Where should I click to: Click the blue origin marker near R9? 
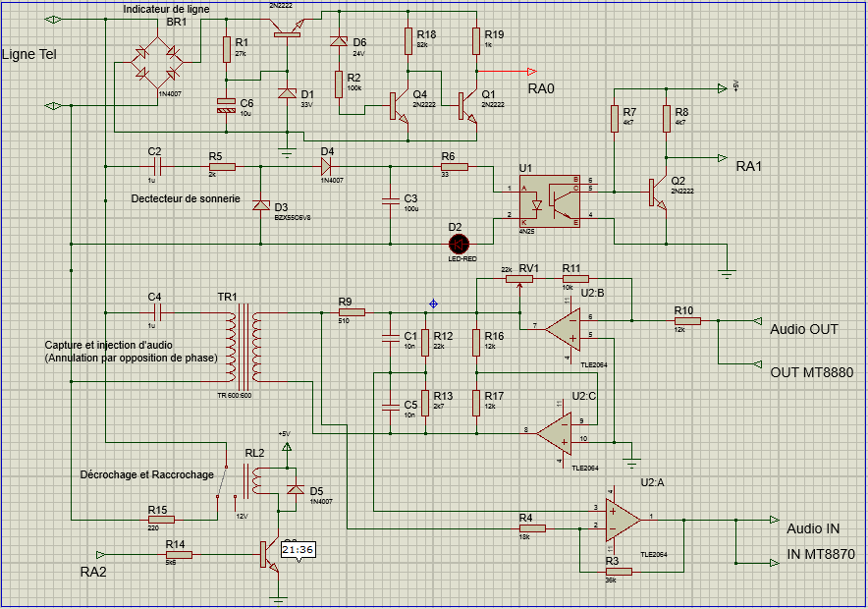click(x=433, y=304)
